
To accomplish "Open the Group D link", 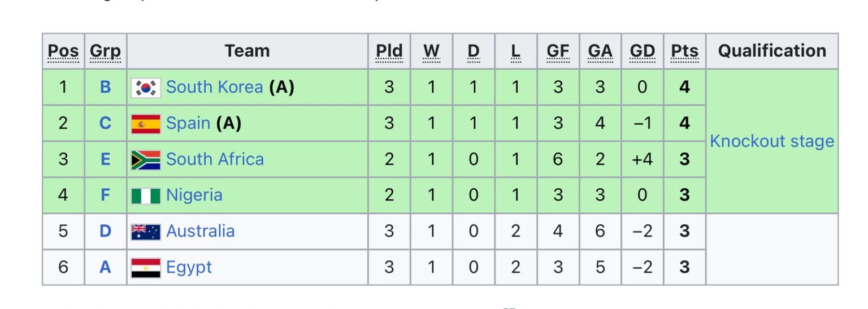I will pyautogui.click(x=106, y=232).
